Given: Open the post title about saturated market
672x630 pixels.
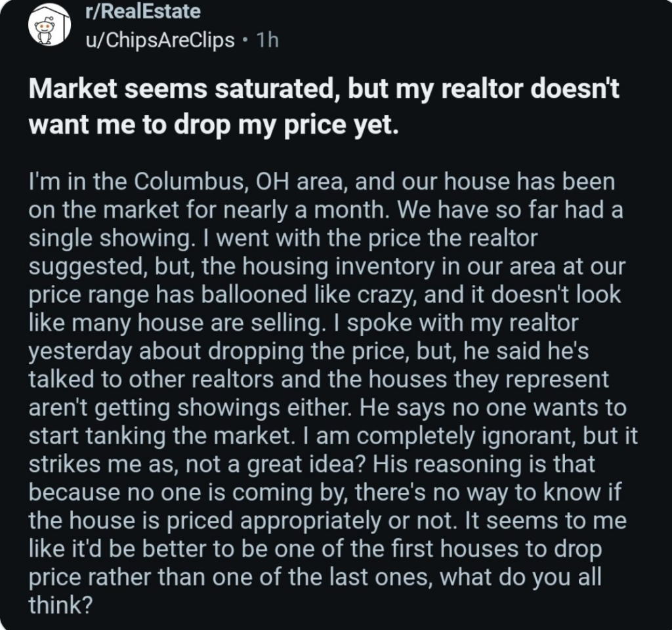Looking at the screenshot, I should [324, 106].
